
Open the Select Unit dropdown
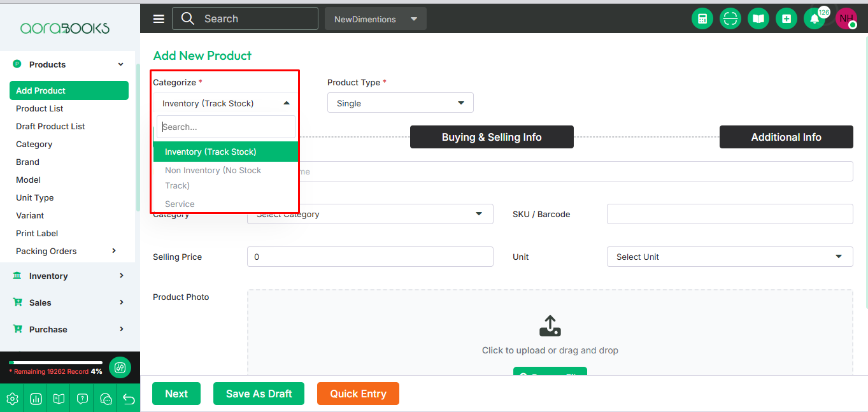pos(730,257)
